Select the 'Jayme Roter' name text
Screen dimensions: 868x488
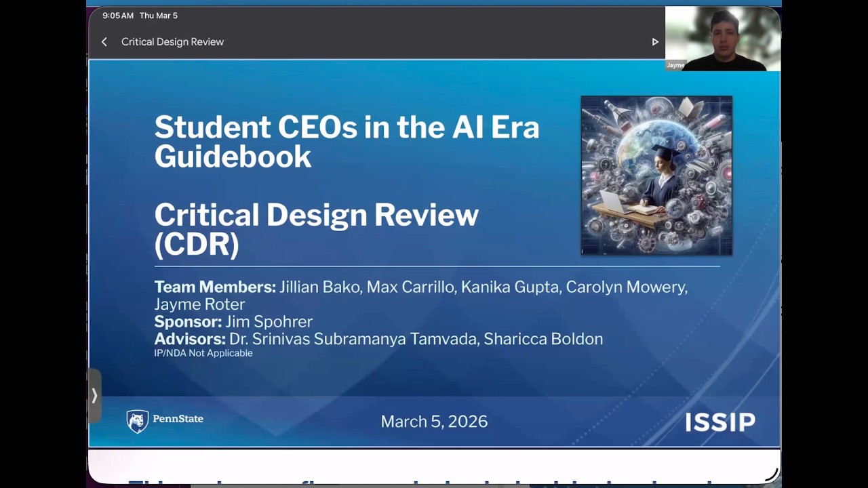pyautogui.click(x=199, y=304)
